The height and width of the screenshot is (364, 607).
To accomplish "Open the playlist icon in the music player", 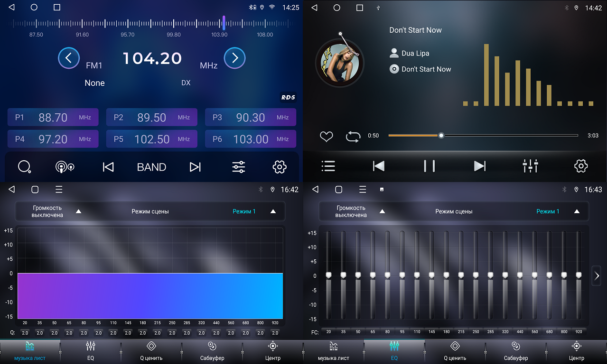I will 328,166.
